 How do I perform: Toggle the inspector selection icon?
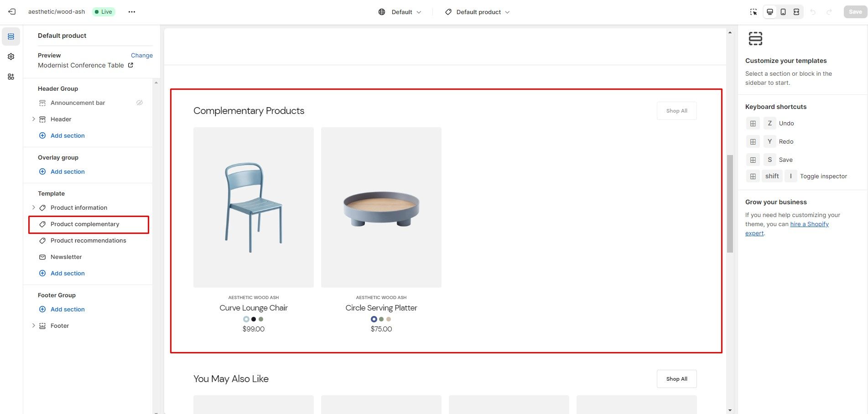pos(754,12)
